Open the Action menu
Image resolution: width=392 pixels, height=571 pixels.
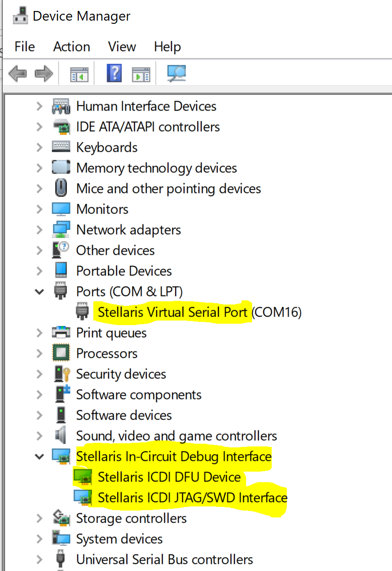click(71, 47)
